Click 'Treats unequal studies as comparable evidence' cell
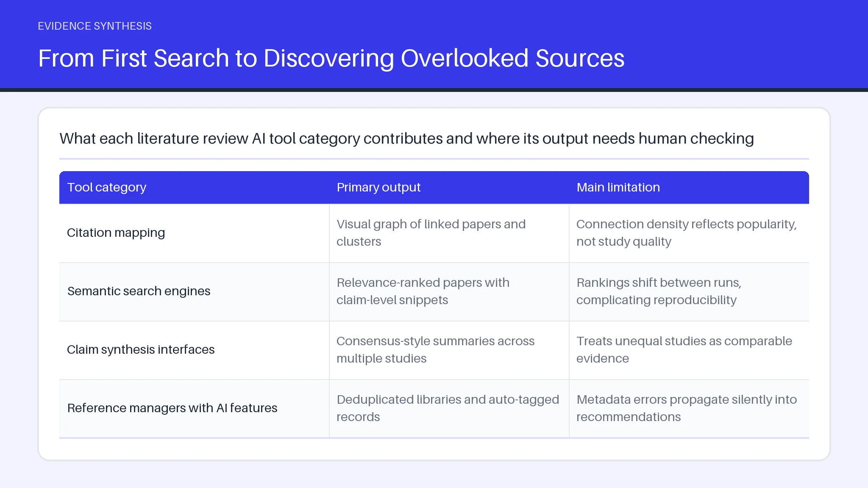Viewport: 868px width, 488px height. coord(689,350)
